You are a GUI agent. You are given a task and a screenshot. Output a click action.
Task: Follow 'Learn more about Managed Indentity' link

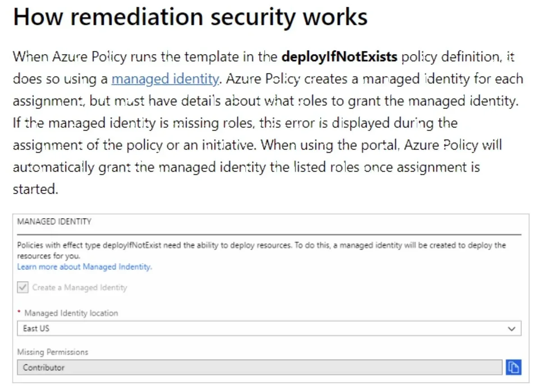click(x=85, y=267)
